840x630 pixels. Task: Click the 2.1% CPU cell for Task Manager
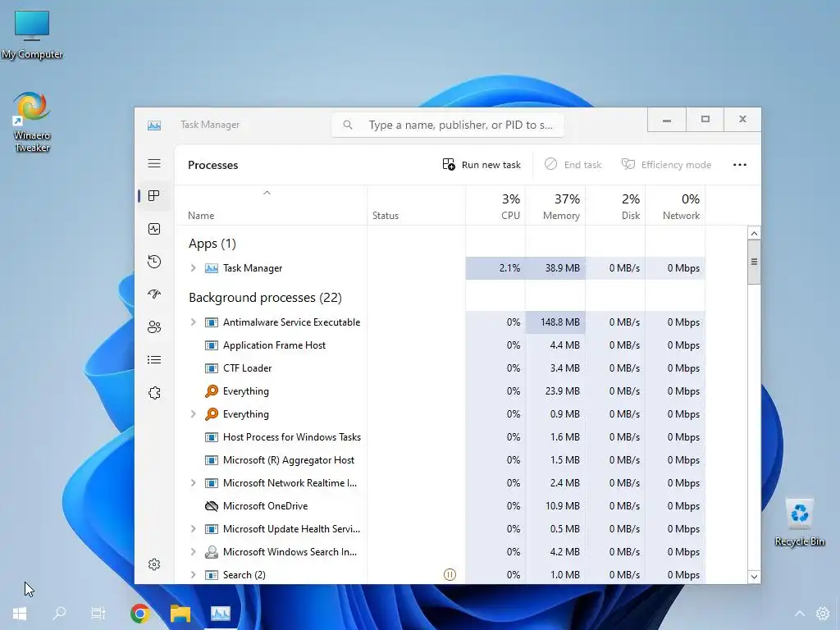point(495,268)
